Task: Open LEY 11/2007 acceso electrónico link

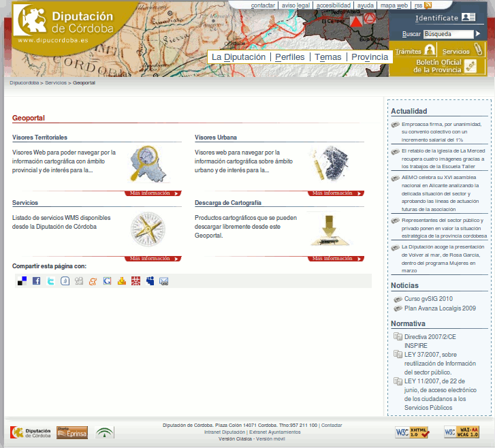Action: coord(441,394)
